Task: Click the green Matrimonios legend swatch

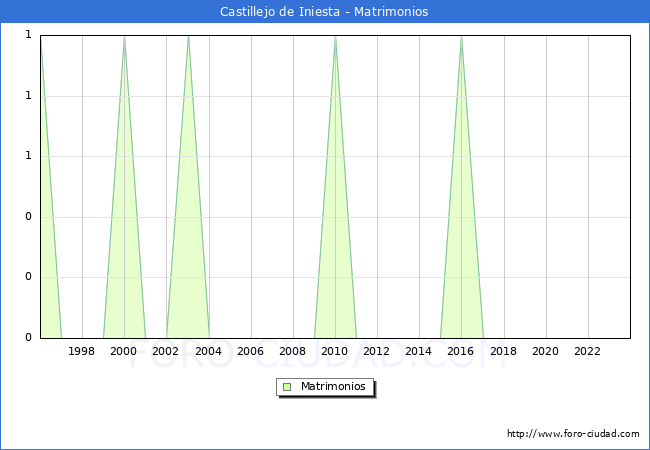Action: (x=287, y=386)
